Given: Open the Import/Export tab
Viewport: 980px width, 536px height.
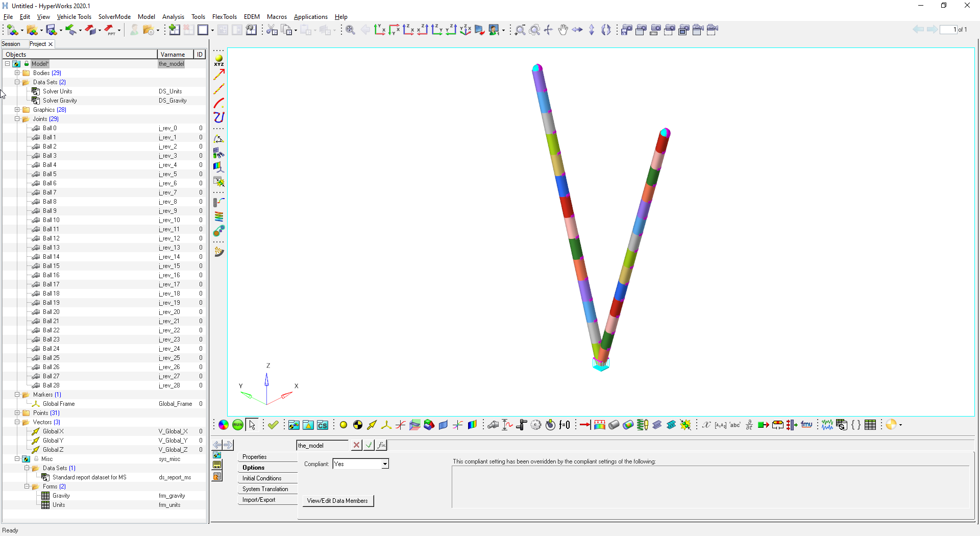Looking at the screenshot, I should (267, 500).
